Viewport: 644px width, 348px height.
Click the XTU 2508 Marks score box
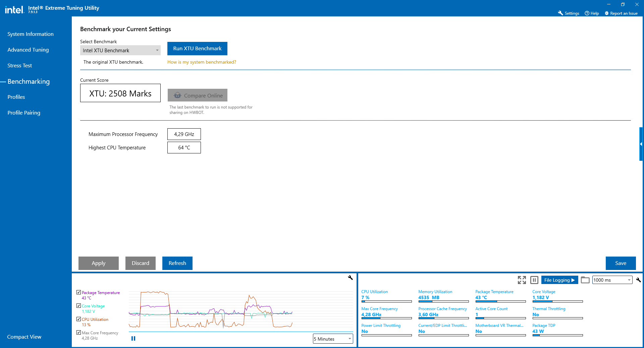coord(120,93)
